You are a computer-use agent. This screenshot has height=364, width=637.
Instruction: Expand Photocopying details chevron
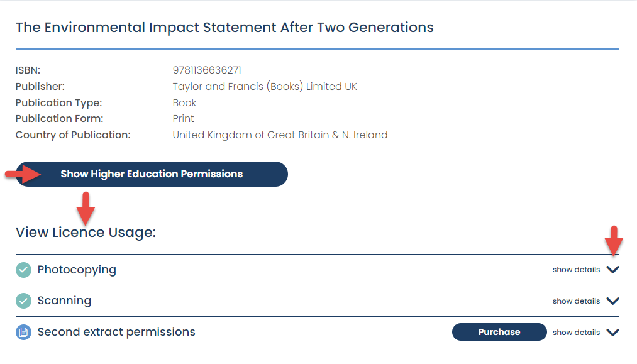click(x=612, y=269)
